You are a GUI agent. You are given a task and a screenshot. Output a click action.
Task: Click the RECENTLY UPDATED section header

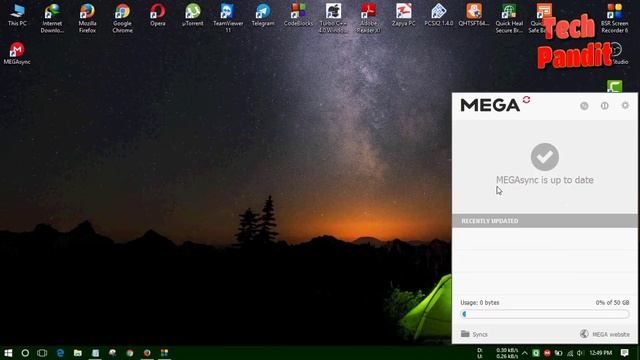tap(544, 221)
